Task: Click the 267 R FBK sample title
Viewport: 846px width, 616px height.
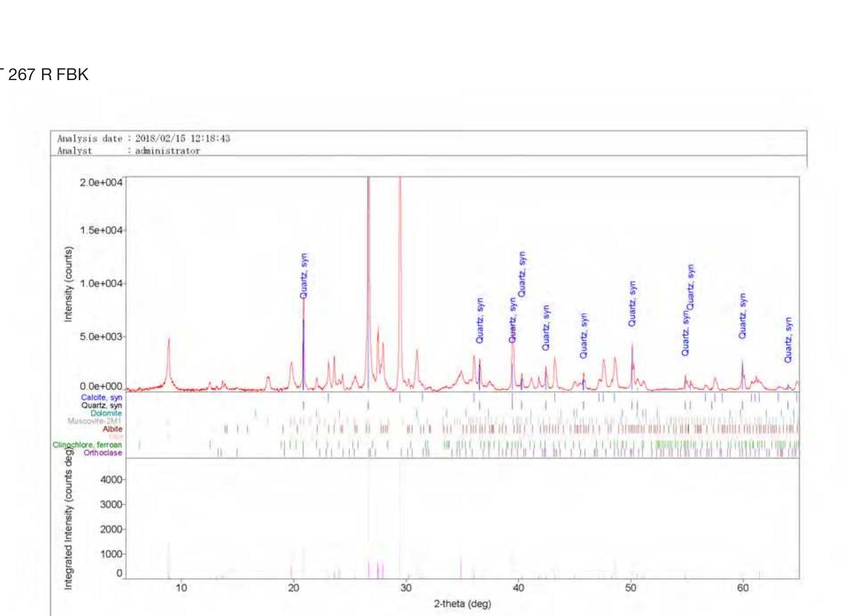Action: click(48, 74)
